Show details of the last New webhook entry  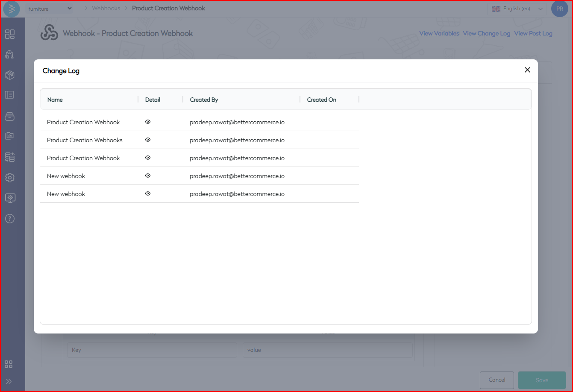coord(148,193)
